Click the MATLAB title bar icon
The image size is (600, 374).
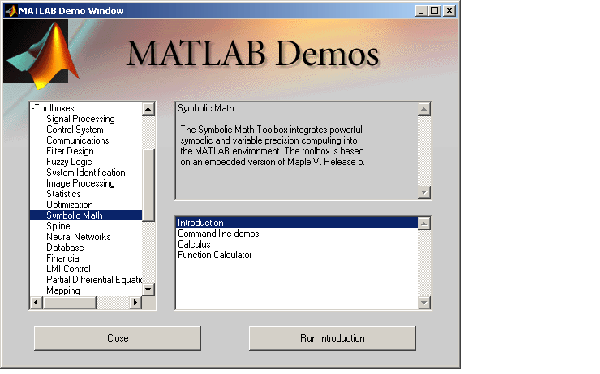pos(11,10)
